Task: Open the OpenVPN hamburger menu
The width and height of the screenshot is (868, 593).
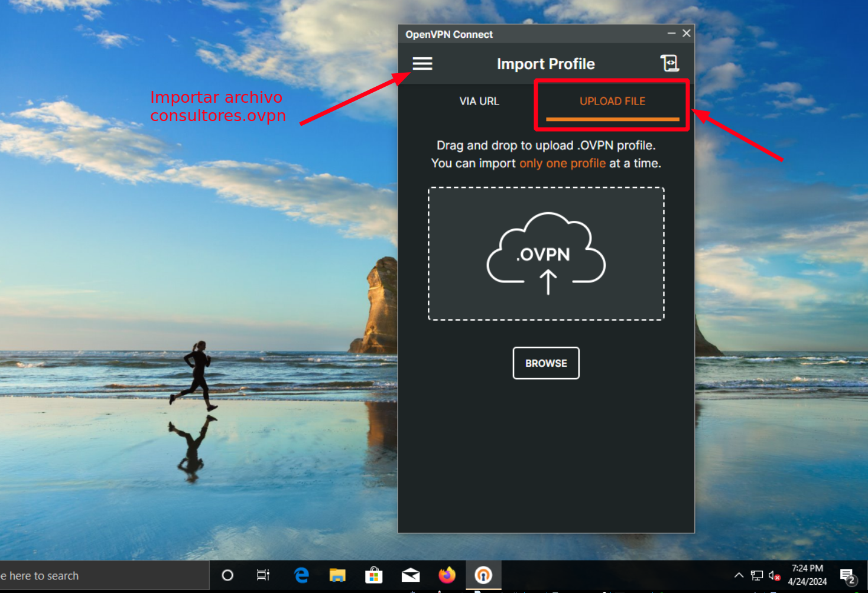Action: (422, 63)
